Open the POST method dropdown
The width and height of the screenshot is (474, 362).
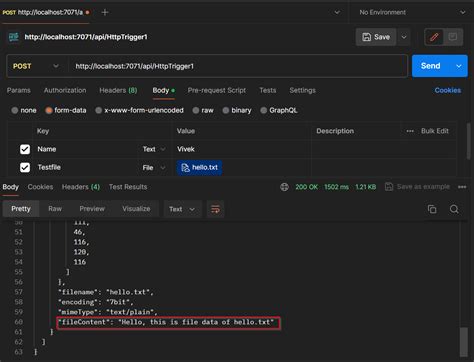pos(36,66)
